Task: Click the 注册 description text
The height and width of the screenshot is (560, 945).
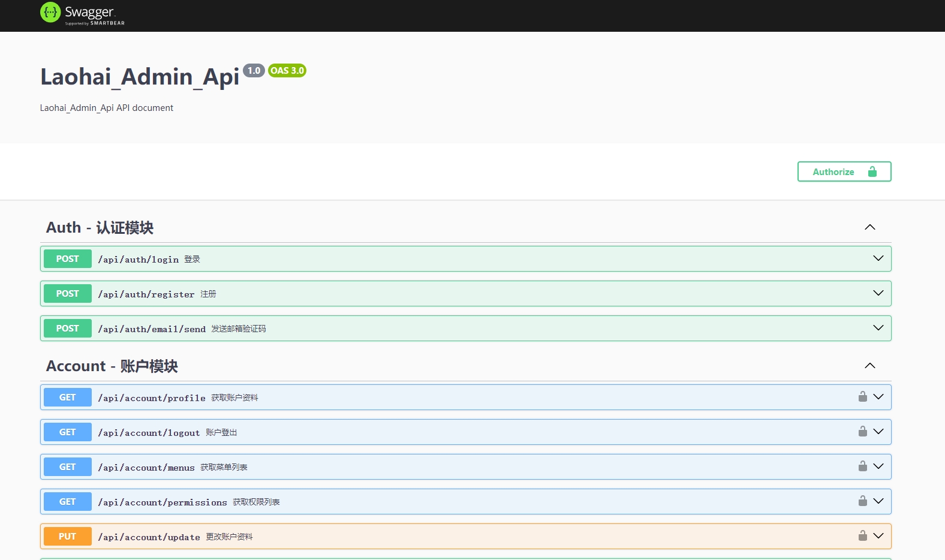Action: click(208, 294)
